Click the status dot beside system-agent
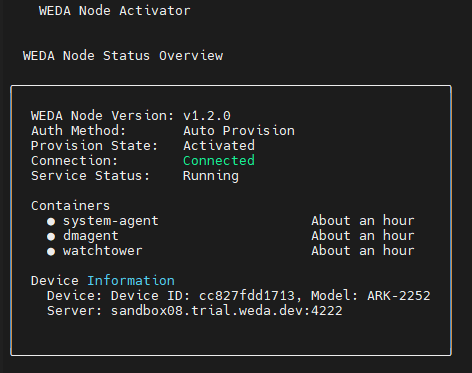The image size is (472, 373). coord(51,221)
